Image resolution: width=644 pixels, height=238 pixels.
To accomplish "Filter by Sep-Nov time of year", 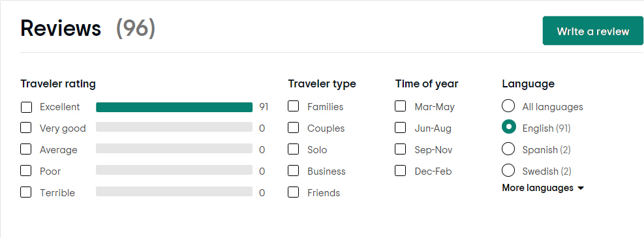I will click(x=401, y=149).
